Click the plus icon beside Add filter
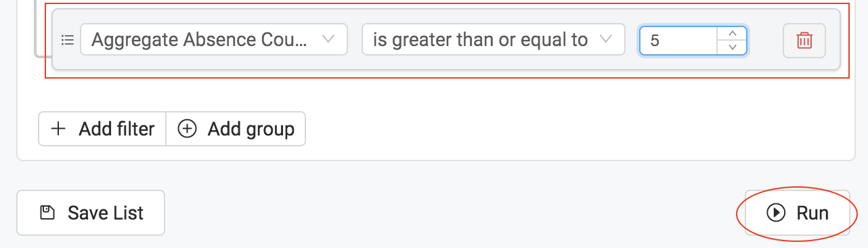The image size is (868, 248). [x=59, y=129]
